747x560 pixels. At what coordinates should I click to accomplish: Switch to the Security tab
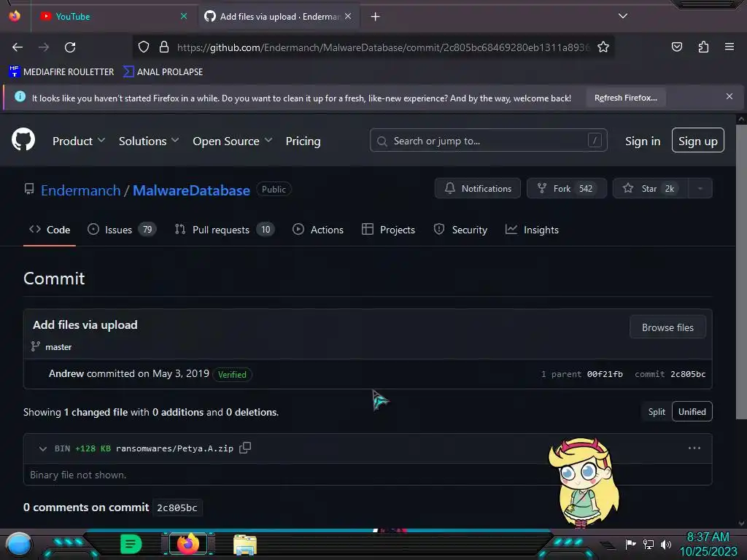tap(460, 230)
